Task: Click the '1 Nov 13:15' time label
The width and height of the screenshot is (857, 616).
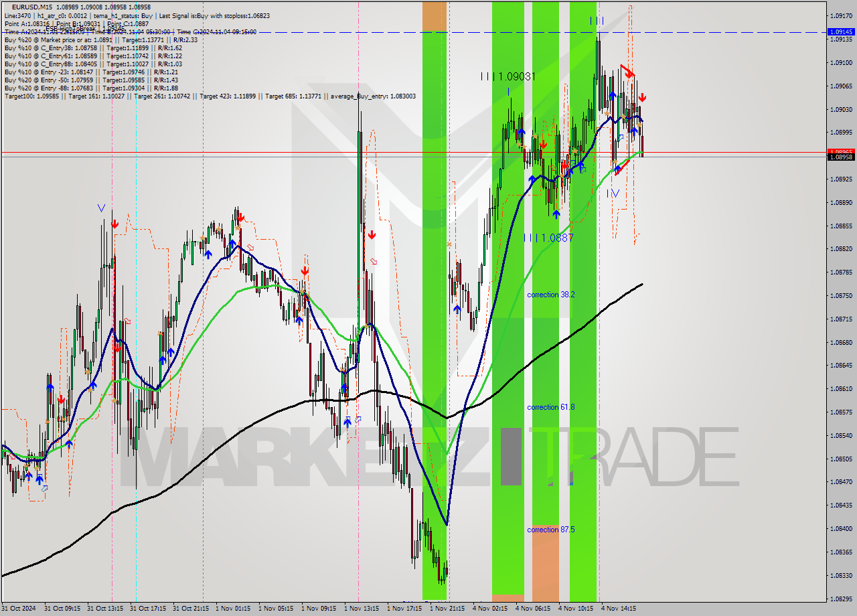Action: coord(362,609)
